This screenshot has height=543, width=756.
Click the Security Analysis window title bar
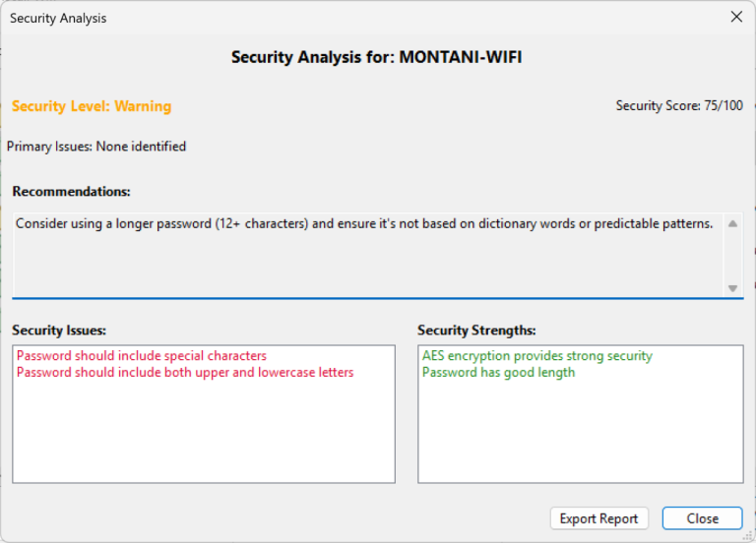click(x=295, y=18)
